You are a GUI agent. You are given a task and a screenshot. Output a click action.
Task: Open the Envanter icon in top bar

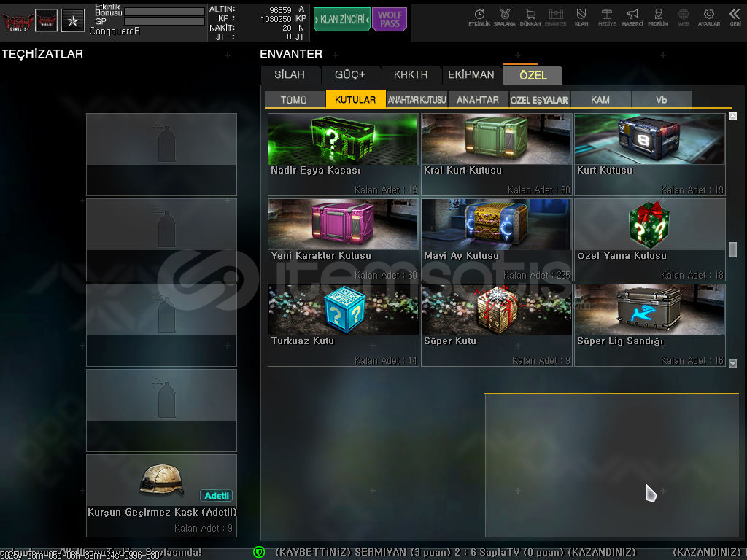[555, 17]
